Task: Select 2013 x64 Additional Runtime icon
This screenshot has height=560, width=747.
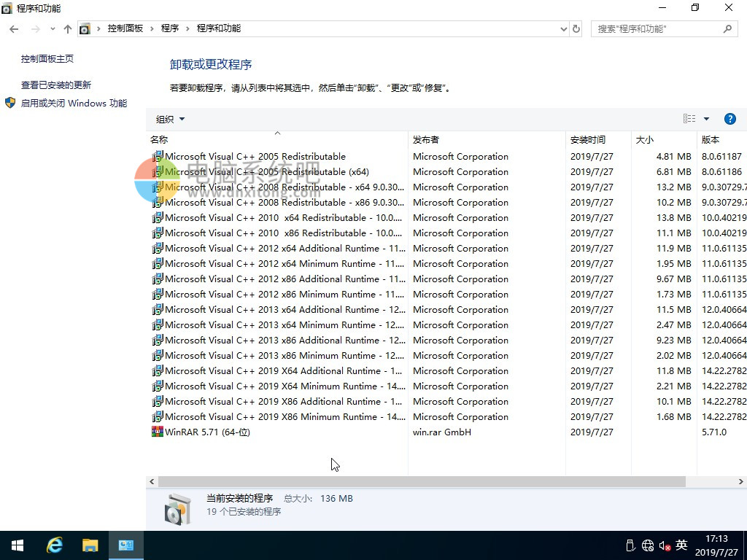Action: tap(158, 309)
